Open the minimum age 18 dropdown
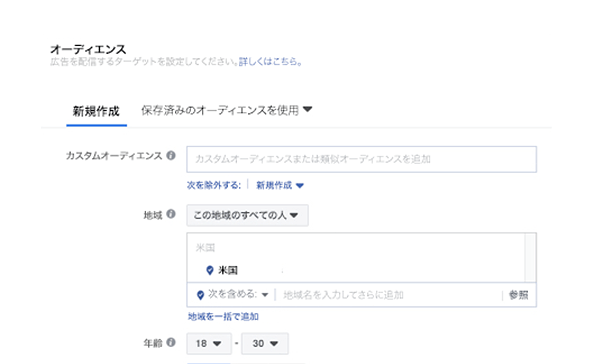The height and width of the screenshot is (364, 590). click(x=209, y=343)
